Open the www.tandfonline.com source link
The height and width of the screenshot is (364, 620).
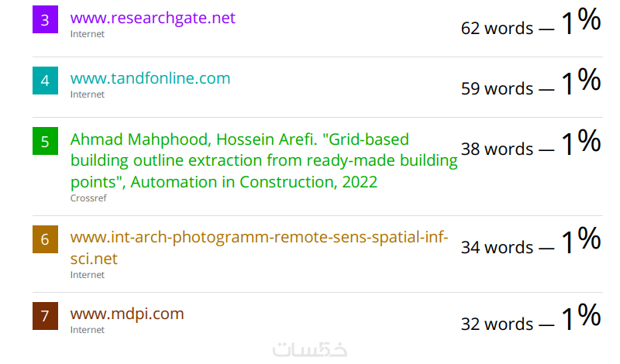(x=150, y=78)
